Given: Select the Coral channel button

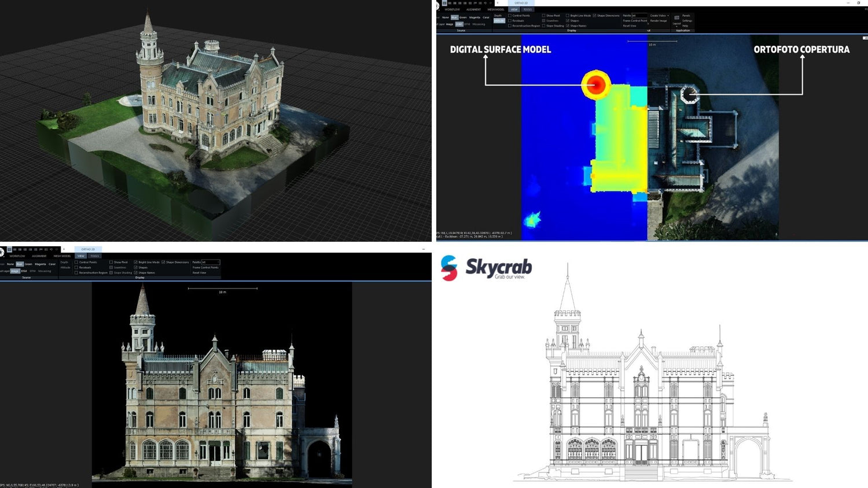Looking at the screenshot, I should click(485, 17).
